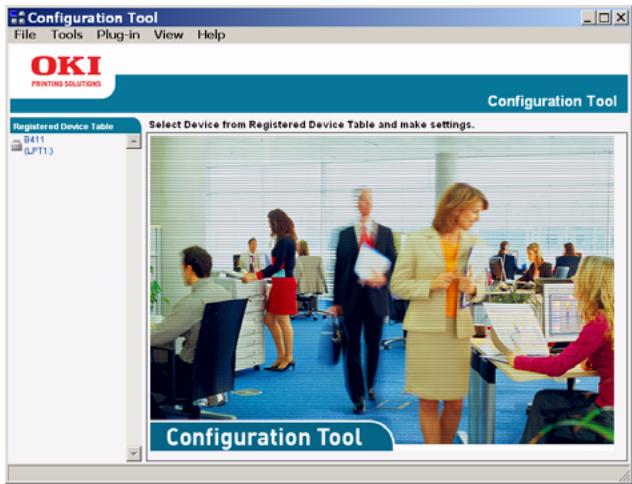Select the B411 printer icon
This screenshot has height=484, width=632.
16,146
